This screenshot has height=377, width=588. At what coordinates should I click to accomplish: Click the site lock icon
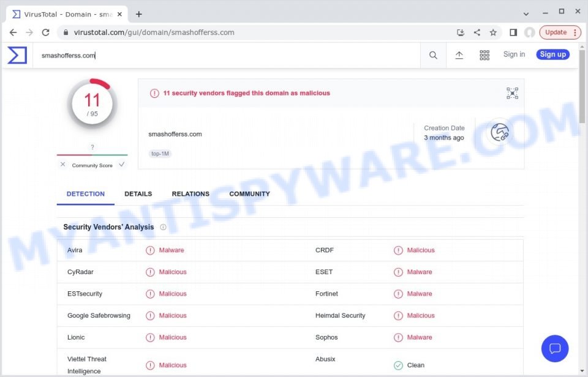(66, 32)
